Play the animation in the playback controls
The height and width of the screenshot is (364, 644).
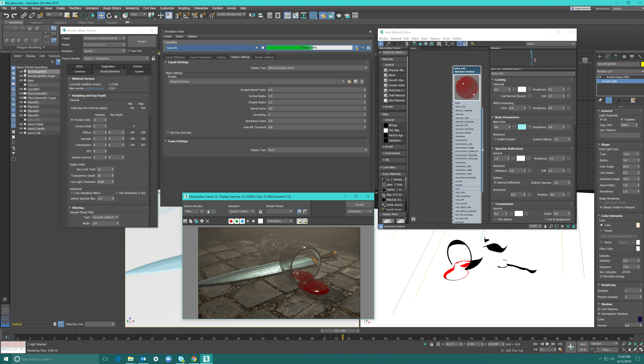click(548, 344)
